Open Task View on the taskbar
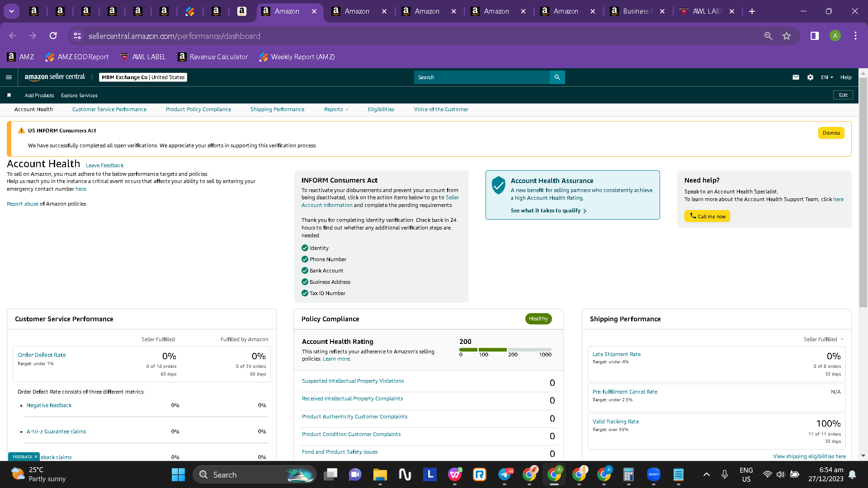Viewport: 868px width, 488px height. point(331,474)
